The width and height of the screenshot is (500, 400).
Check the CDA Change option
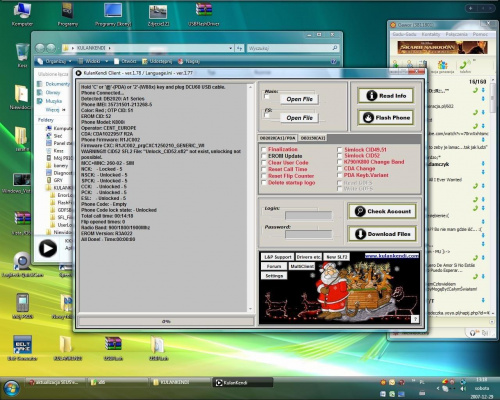(340, 169)
